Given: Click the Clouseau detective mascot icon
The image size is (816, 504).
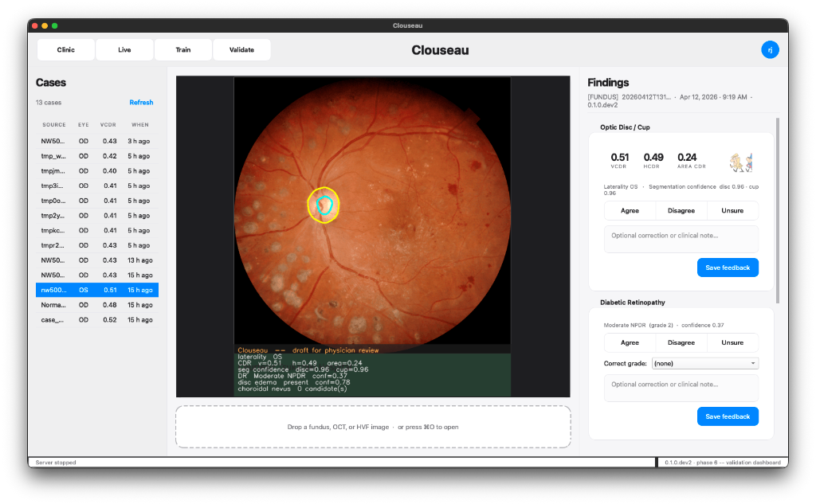Looking at the screenshot, I should tap(741, 162).
